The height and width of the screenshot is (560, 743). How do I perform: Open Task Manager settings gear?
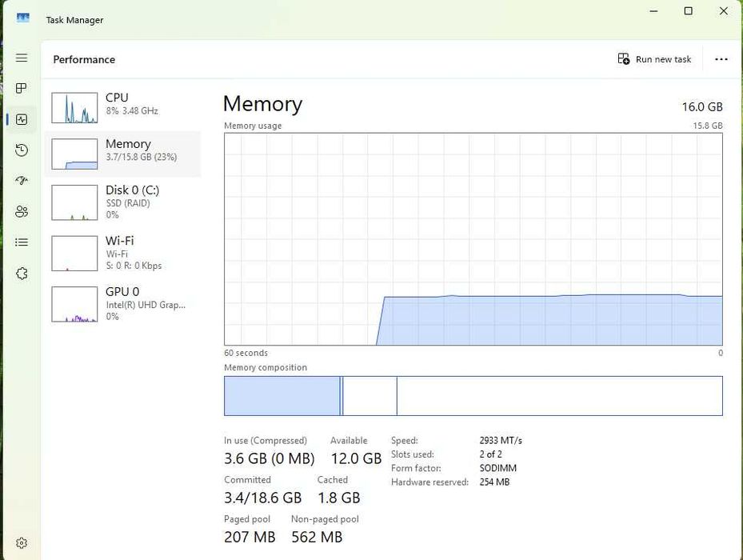[x=22, y=543]
